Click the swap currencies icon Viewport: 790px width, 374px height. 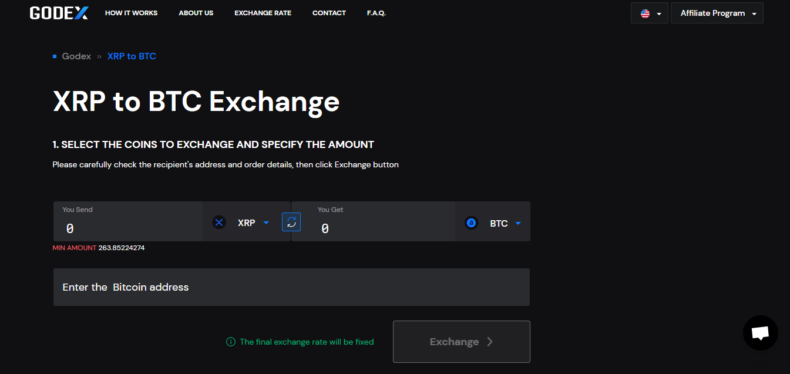click(291, 222)
